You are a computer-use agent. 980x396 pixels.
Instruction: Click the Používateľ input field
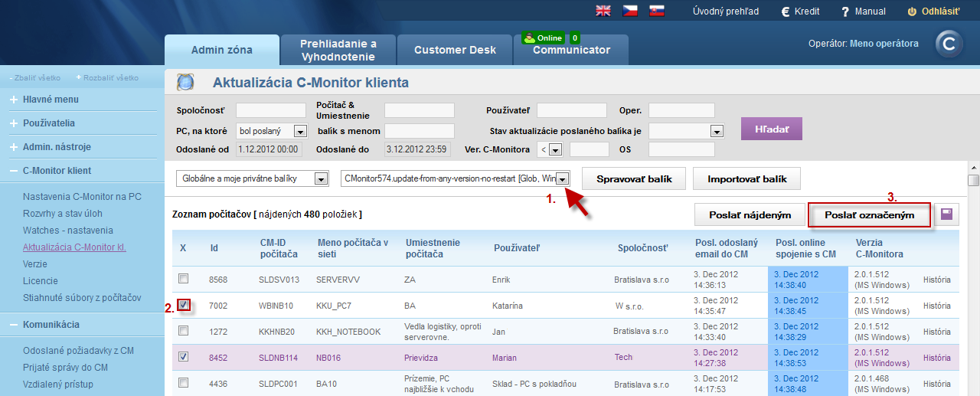571,110
